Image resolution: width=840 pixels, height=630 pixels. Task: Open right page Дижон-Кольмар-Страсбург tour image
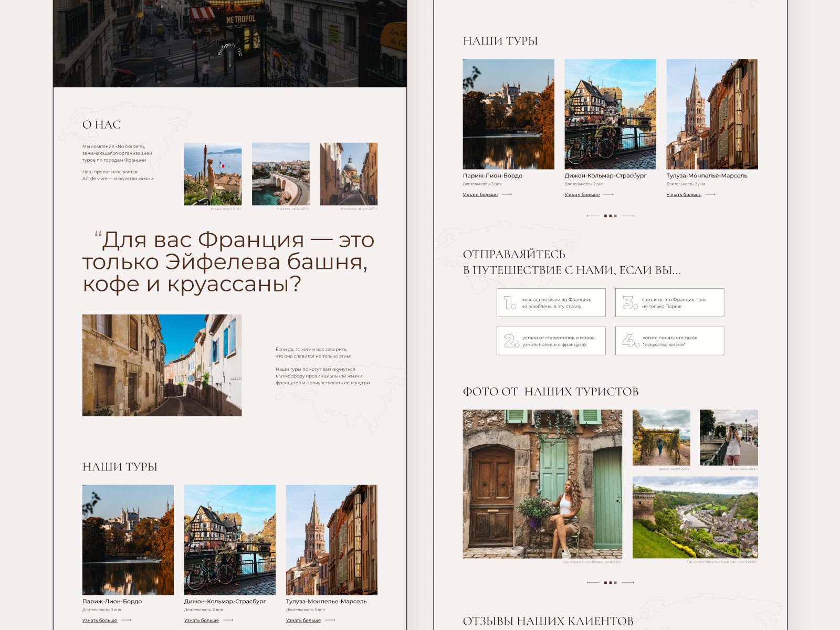click(610, 114)
